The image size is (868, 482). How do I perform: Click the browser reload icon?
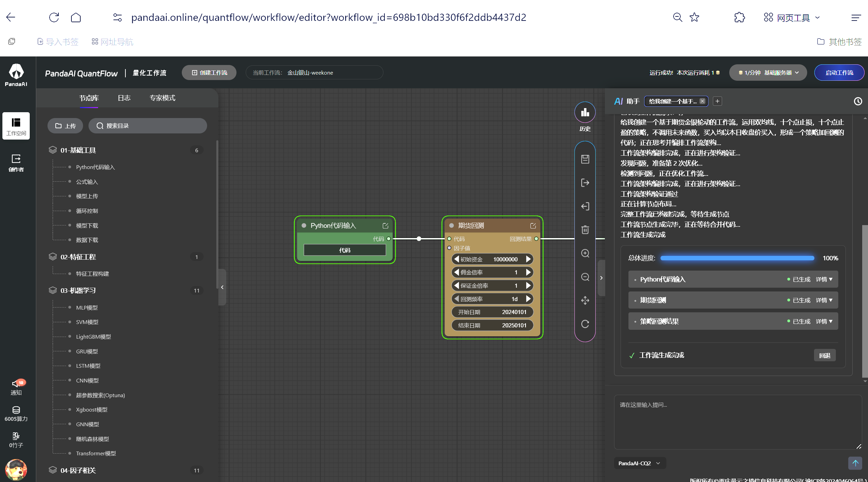click(x=54, y=17)
